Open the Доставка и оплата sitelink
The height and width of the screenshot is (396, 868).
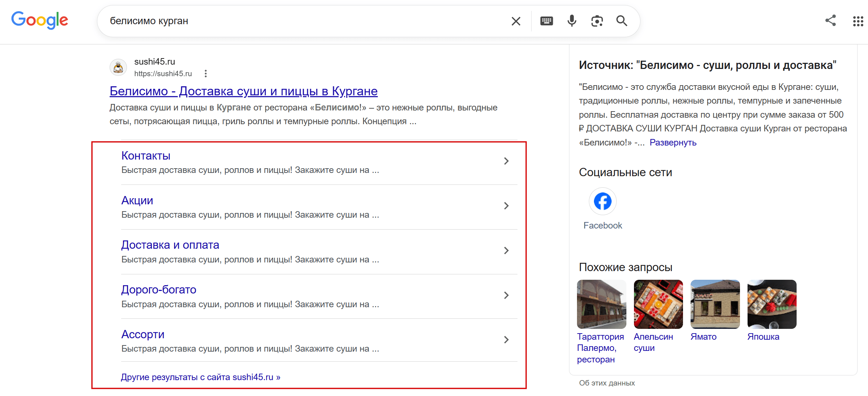170,245
